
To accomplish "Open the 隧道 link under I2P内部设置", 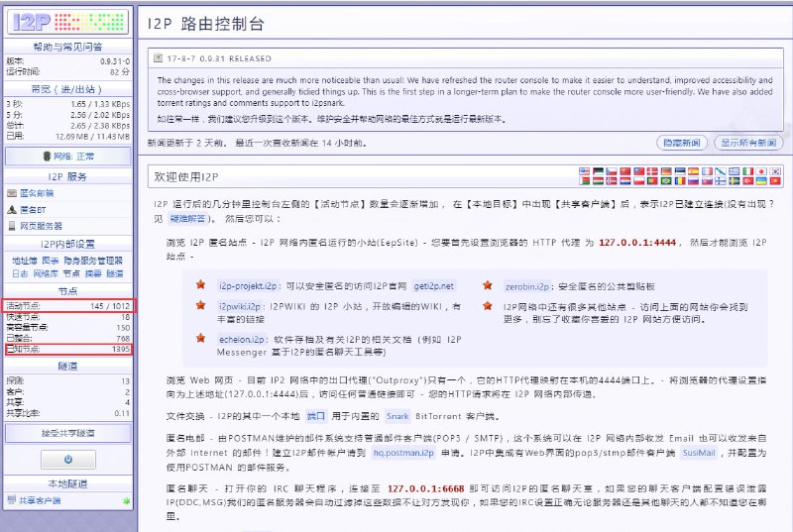I will coord(115,273).
